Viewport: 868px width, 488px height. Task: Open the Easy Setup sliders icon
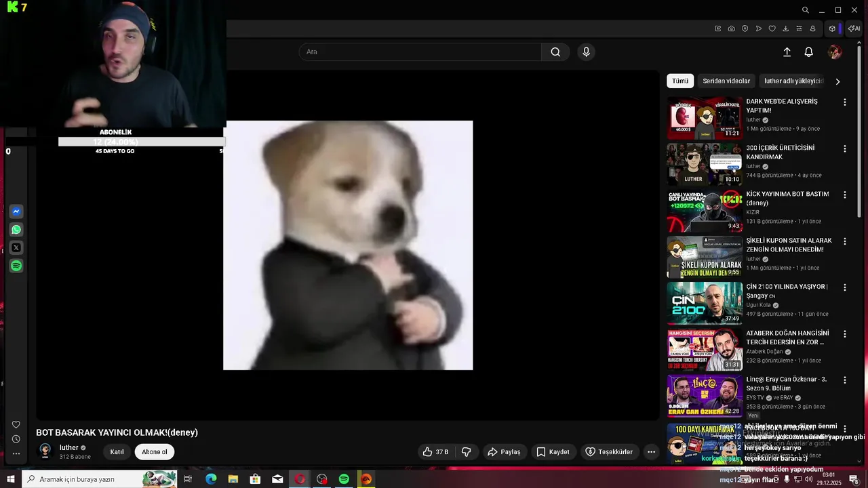pos(799,28)
